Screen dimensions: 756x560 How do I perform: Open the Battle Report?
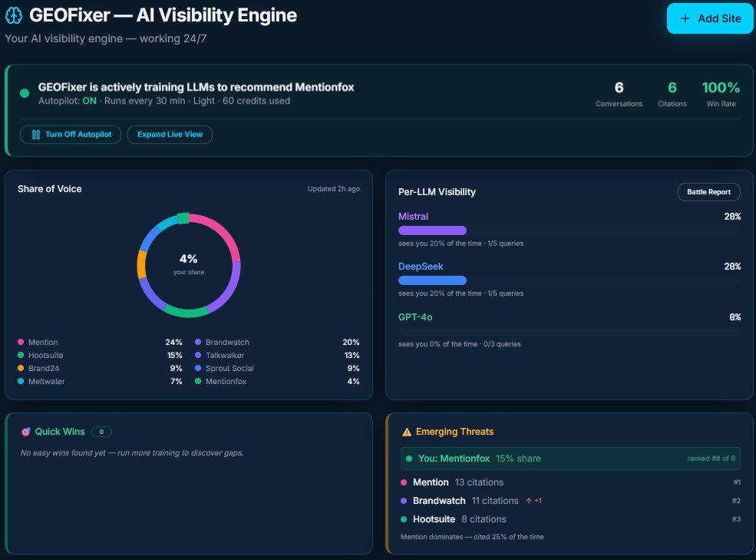(708, 192)
